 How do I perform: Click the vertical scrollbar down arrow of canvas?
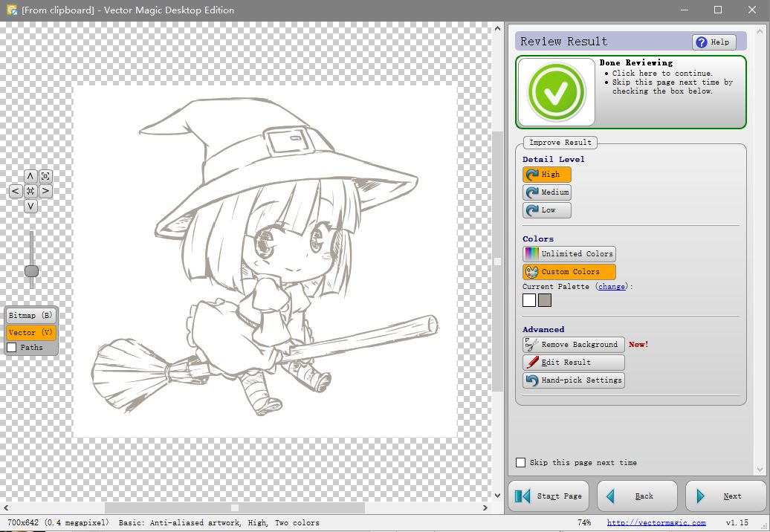[x=497, y=495]
